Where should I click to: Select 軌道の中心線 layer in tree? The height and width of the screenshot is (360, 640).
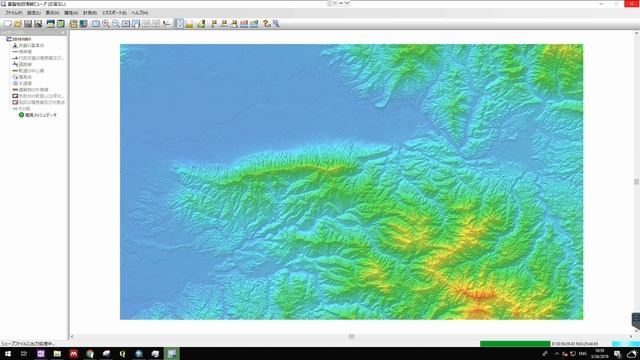pyautogui.click(x=31, y=71)
